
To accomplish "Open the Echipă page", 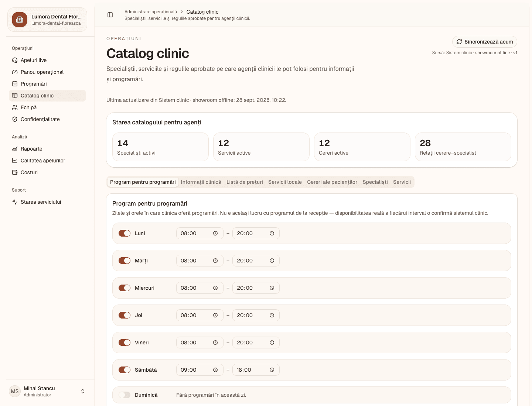I will [x=47, y=107].
